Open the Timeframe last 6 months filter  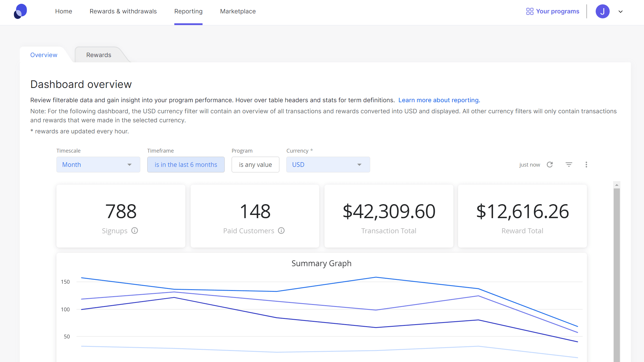click(186, 165)
